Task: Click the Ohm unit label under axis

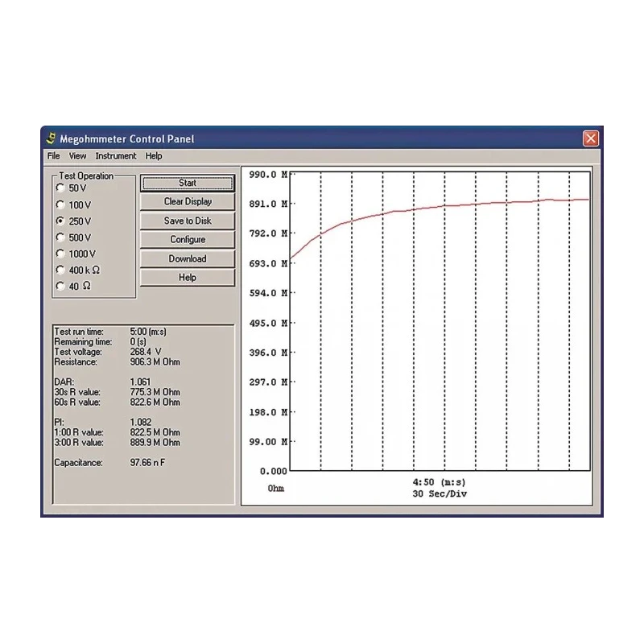Action: [x=276, y=489]
